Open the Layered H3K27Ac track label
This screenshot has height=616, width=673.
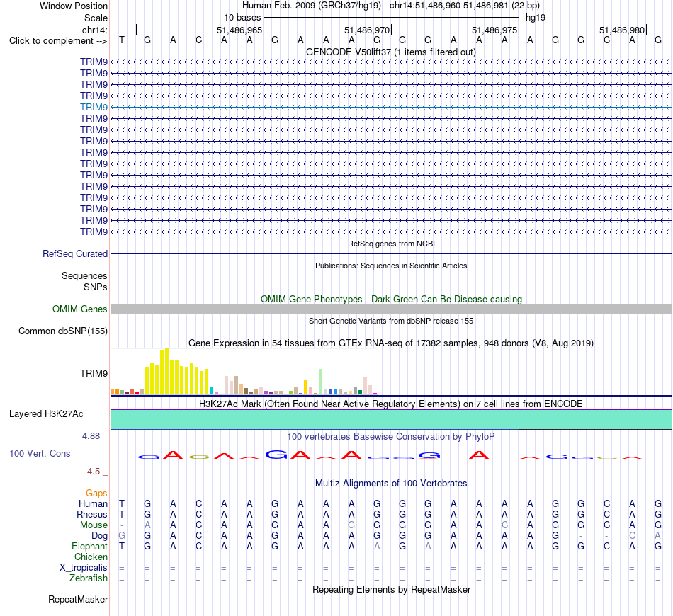coord(46,414)
